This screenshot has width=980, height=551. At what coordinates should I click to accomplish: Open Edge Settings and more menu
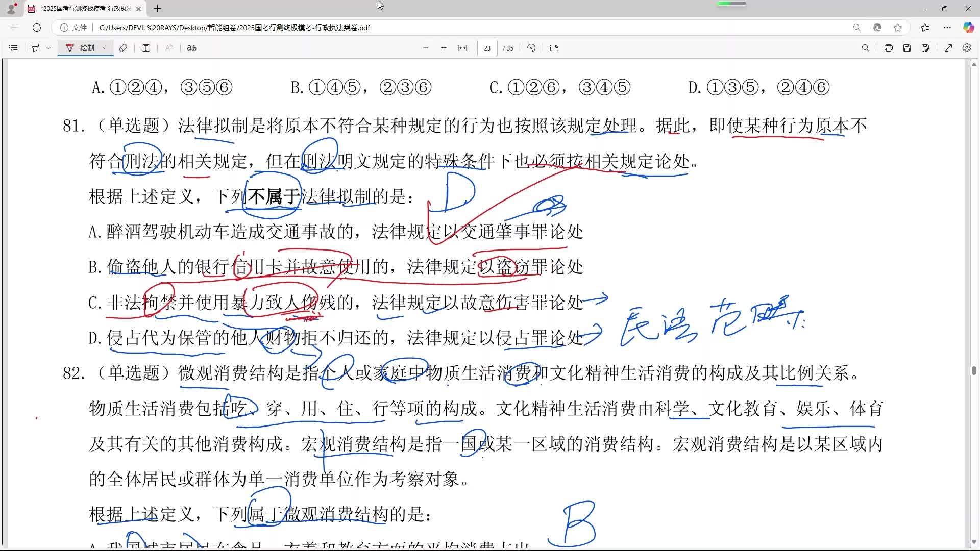pyautogui.click(x=947, y=28)
